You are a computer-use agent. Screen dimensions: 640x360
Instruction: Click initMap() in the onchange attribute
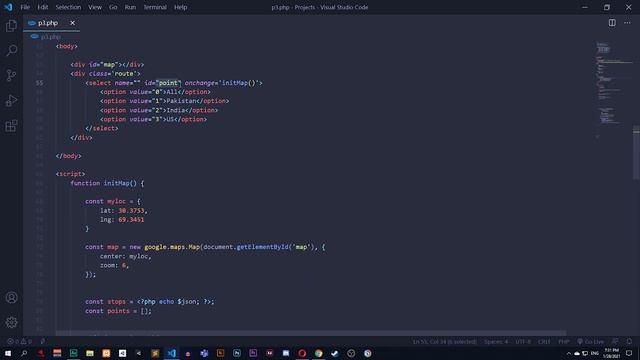238,83
